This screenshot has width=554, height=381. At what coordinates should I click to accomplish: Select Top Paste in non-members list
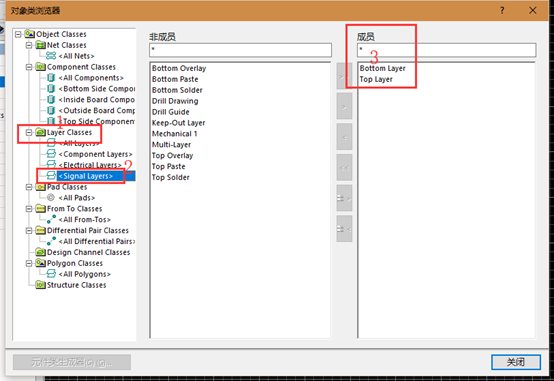point(169,166)
